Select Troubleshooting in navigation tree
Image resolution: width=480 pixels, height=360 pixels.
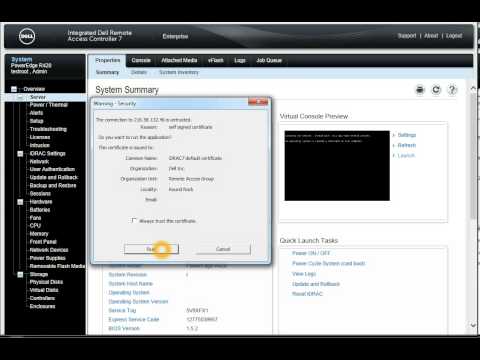(x=48, y=129)
